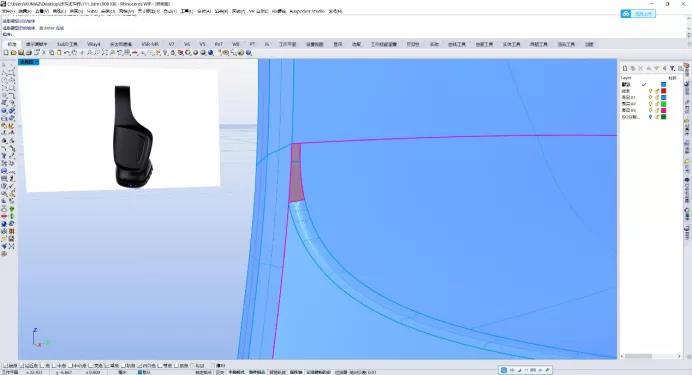
Task: Switch to the VRay4 toolbar tab
Action: point(94,45)
